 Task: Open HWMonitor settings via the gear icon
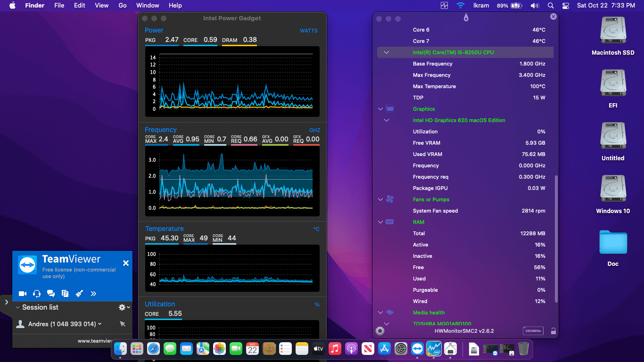[x=380, y=331]
